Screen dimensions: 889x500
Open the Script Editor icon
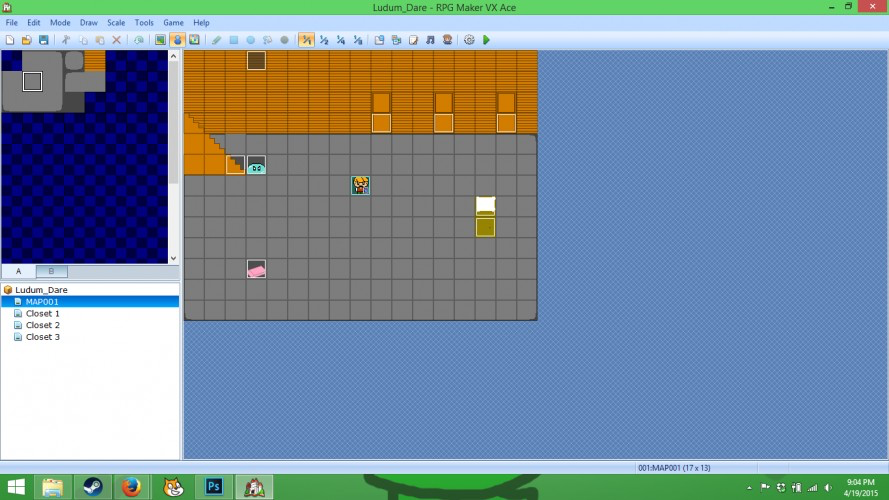(413, 40)
